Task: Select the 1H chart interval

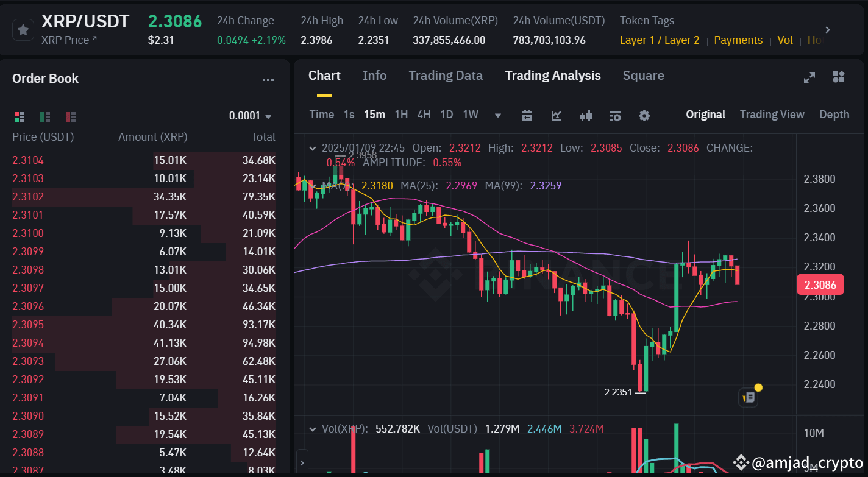Action: 401,115
